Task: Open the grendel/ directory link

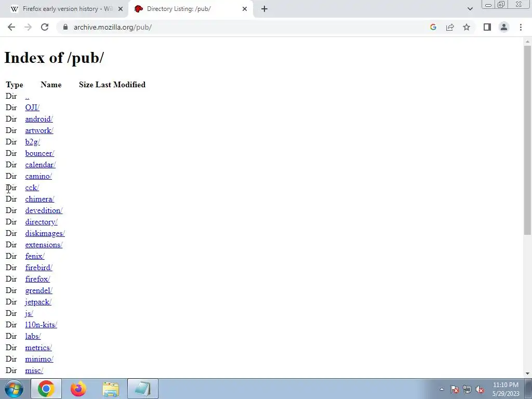Action: 38,290
